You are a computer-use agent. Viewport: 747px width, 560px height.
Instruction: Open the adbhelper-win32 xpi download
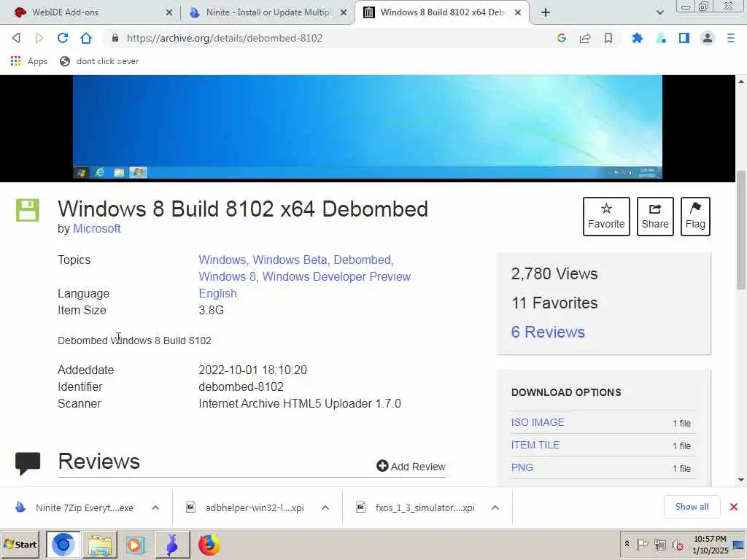click(x=246, y=507)
